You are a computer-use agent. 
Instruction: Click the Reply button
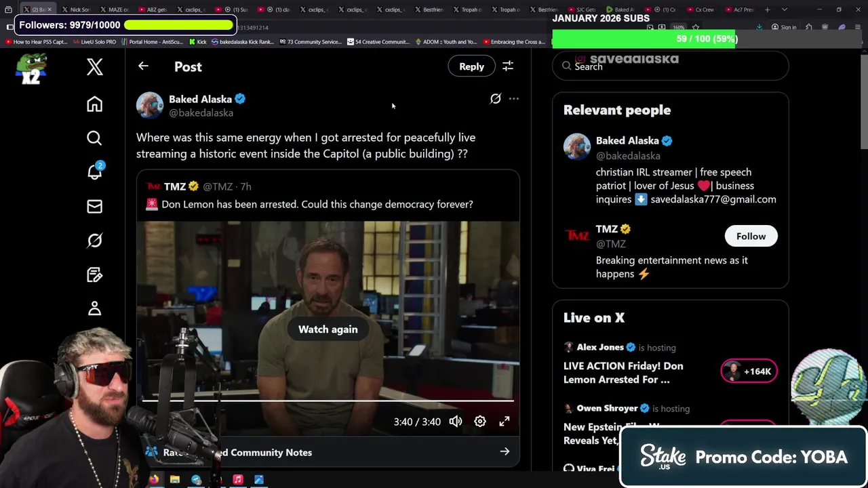[x=471, y=66]
